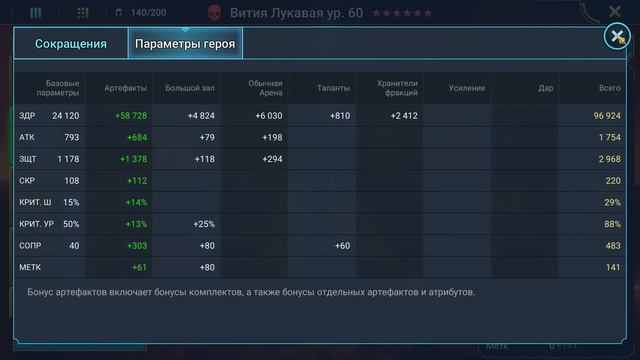Screen dimensions: 640x360
Task: Click Great Hall defense bonus +118
Action: [x=204, y=159]
